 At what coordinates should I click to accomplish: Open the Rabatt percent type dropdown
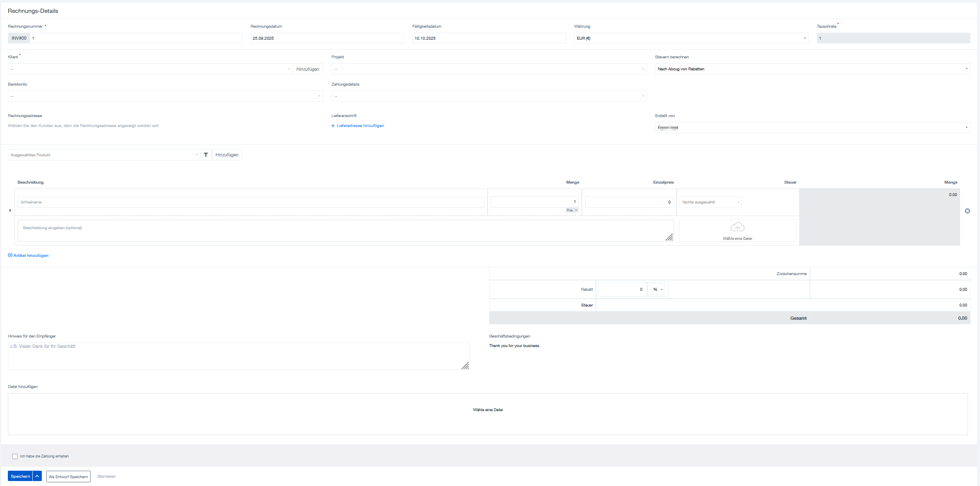(658, 290)
